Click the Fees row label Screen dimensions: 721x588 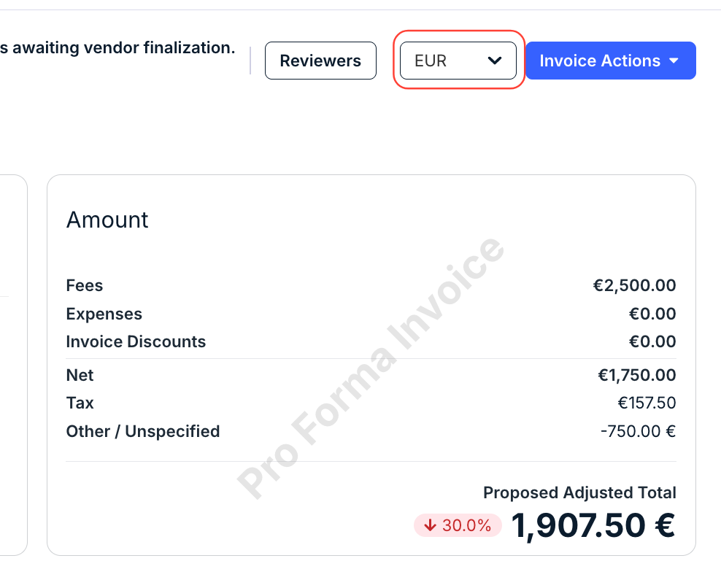pyautogui.click(x=85, y=285)
